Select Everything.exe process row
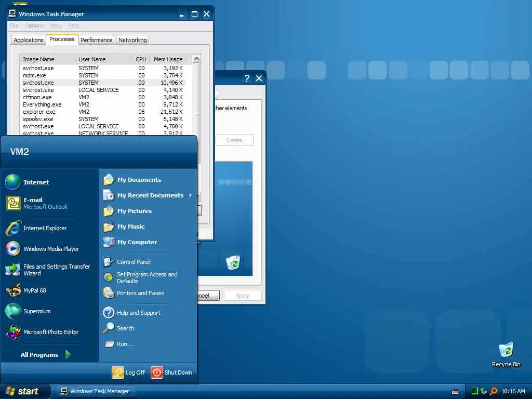The width and height of the screenshot is (532, 399). click(103, 104)
